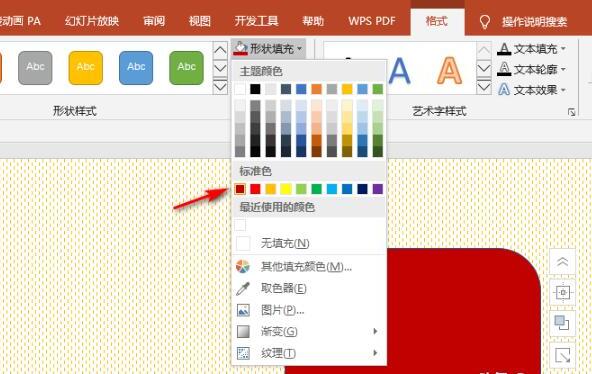The height and width of the screenshot is (374, 592).
Task: Select the dark red rounded rectangle shape
Action: (464, 311)
